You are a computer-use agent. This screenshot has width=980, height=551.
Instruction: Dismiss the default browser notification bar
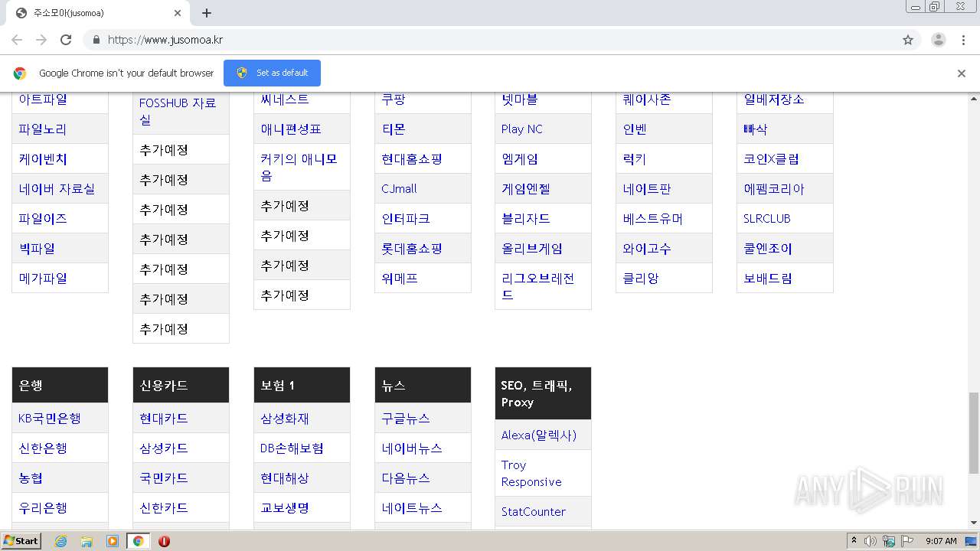click(962, 73)
